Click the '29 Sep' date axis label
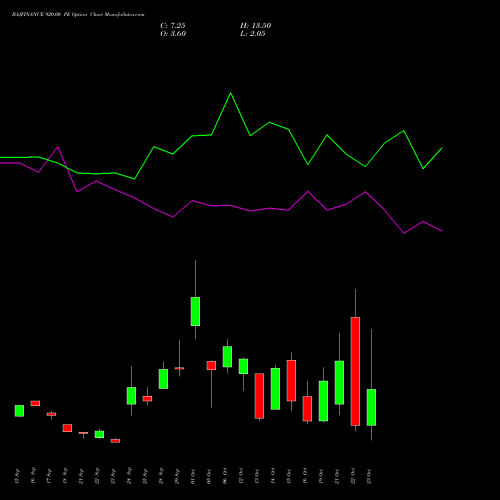The image size is (500, 500). click(x=177, y=476)
